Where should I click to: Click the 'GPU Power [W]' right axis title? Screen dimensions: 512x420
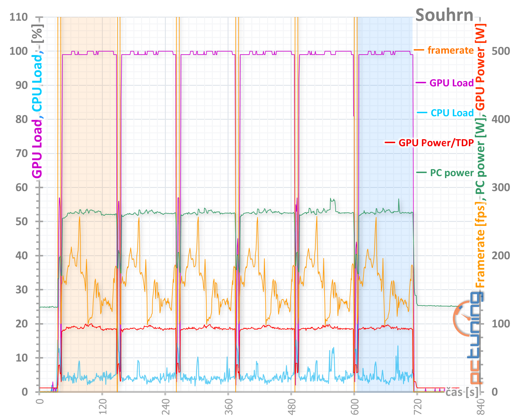coord(480,67)
